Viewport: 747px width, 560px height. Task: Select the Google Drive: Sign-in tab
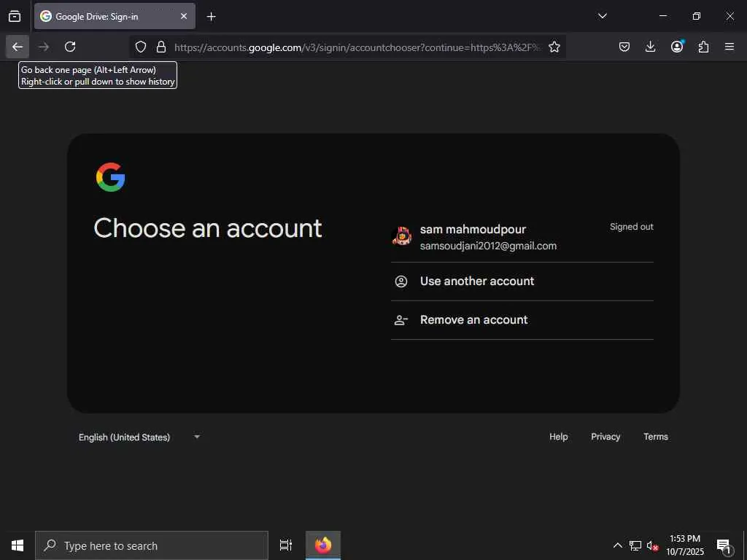115,16
